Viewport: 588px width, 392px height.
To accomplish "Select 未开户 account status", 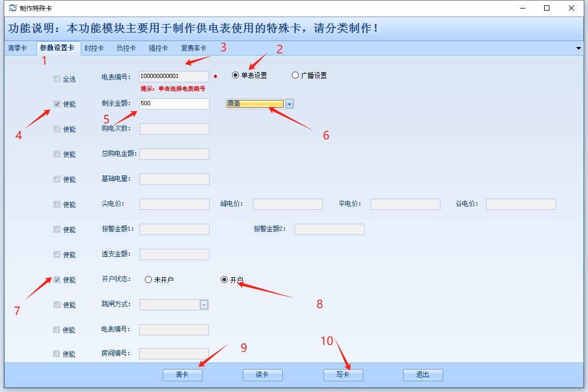I will coord(148,280).
